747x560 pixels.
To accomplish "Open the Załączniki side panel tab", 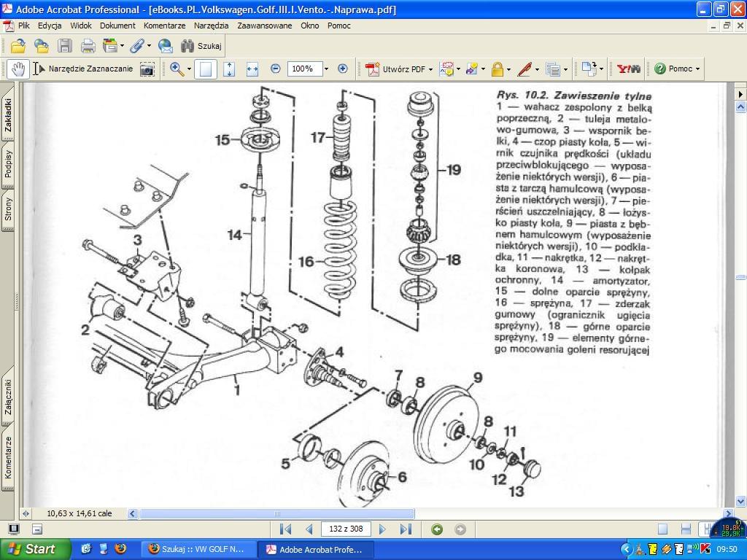I will [x=8, y=396].
